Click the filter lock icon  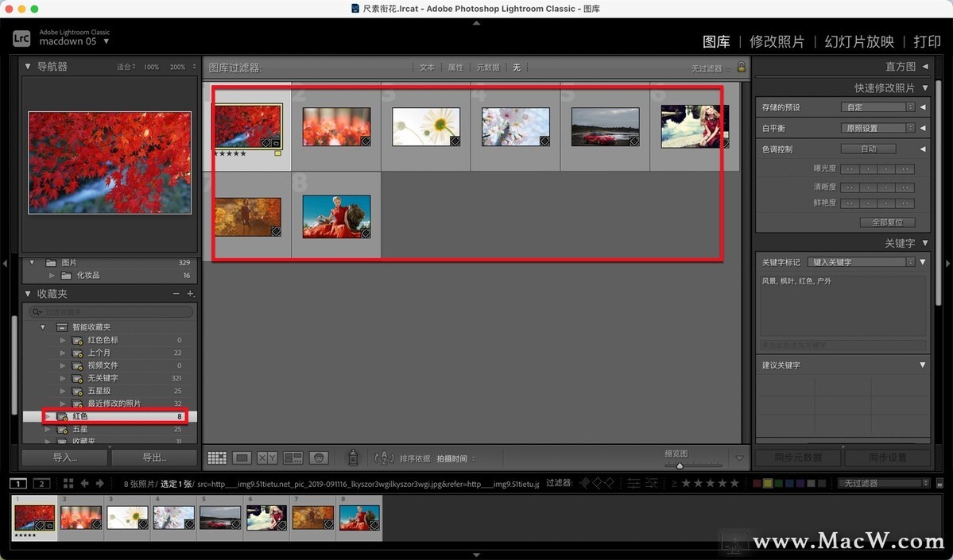point(742,67)
